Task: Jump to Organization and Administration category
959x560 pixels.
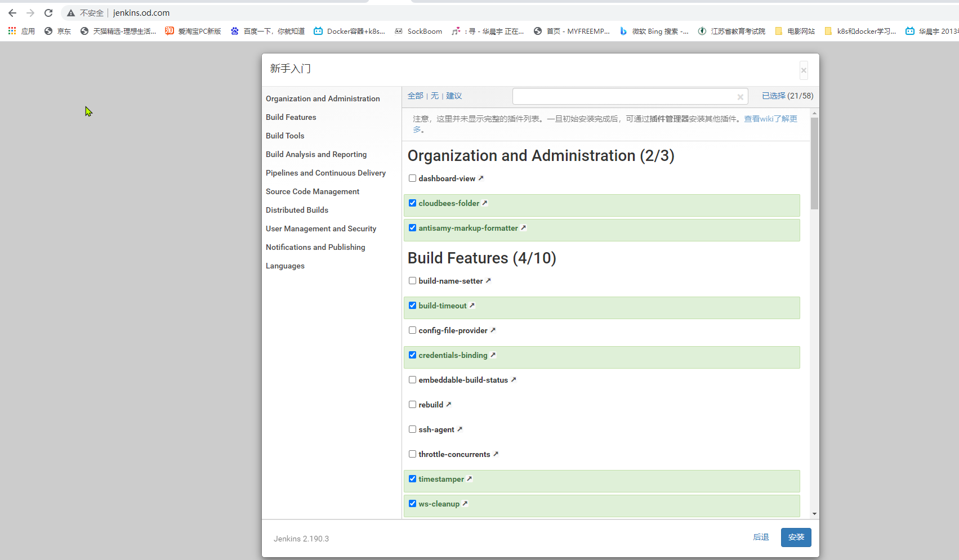Action: coord(323,98)
